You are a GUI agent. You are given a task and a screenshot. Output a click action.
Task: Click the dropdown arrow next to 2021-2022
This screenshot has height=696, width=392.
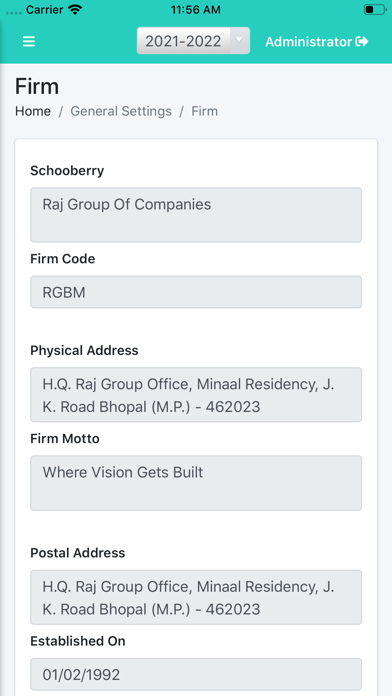(239, 41)
